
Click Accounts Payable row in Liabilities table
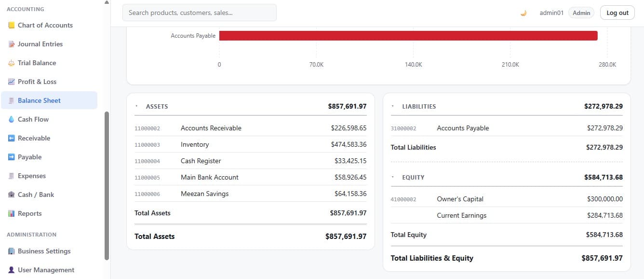click(507, 128)
